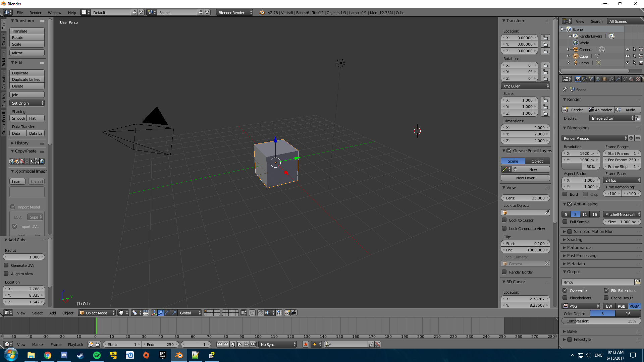Enable the Full Sample checkbox
This screenshot has height=362, width=644.
coord(565,222)
